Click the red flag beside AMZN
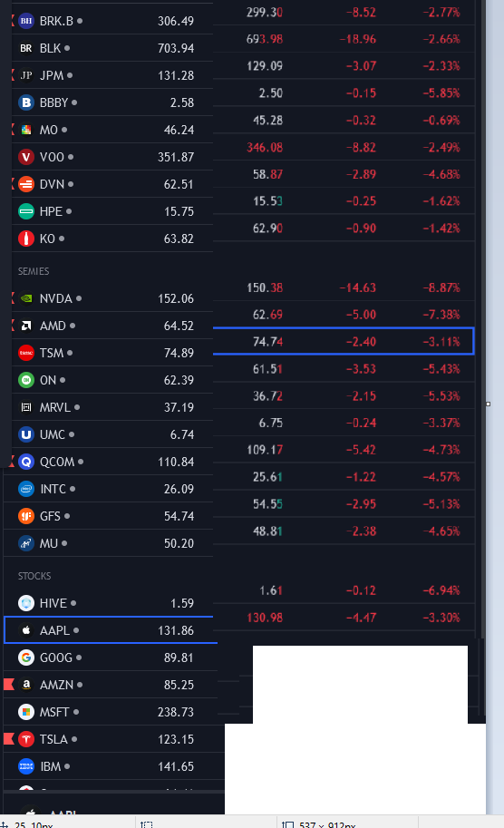Screen dimensions: 504x828 click(x=8, y=685)
